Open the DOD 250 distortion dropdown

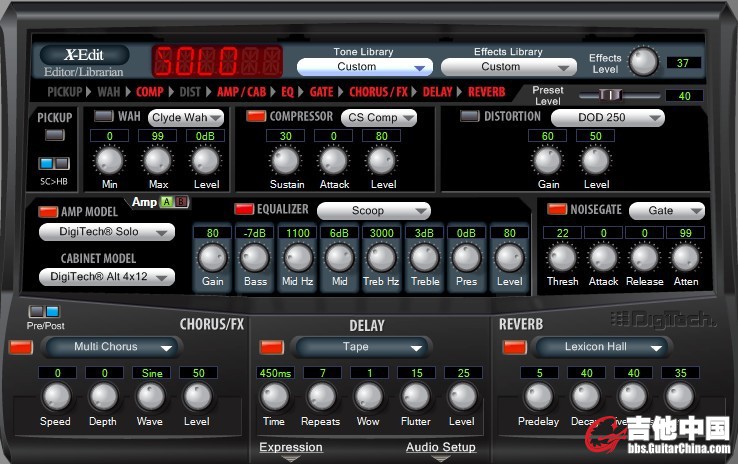(608, 118)
